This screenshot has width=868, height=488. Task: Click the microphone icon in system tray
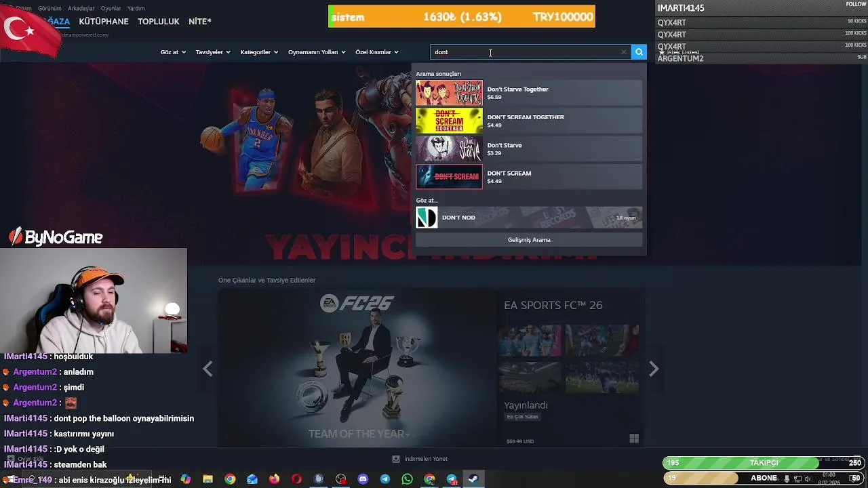pyautogui.click(x=787, y=479)
